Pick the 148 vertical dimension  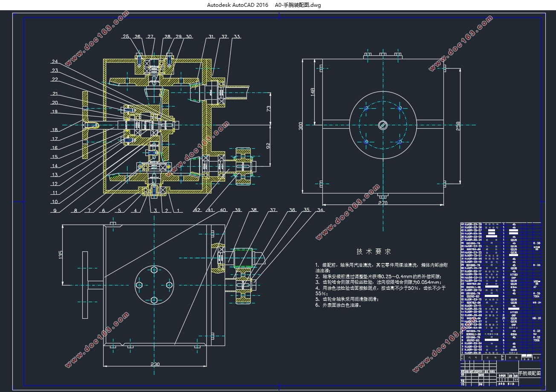313,91
